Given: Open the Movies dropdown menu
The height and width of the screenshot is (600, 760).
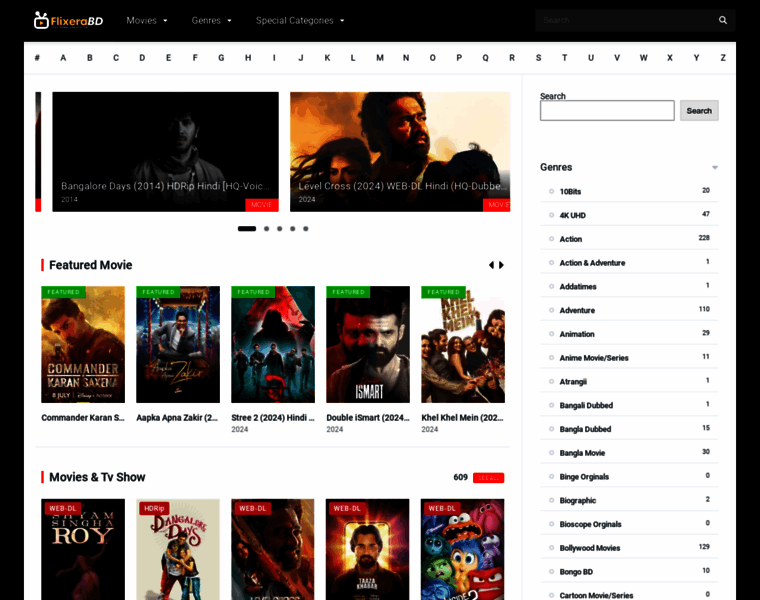Looking at the screenshot, I should point(147,20).
